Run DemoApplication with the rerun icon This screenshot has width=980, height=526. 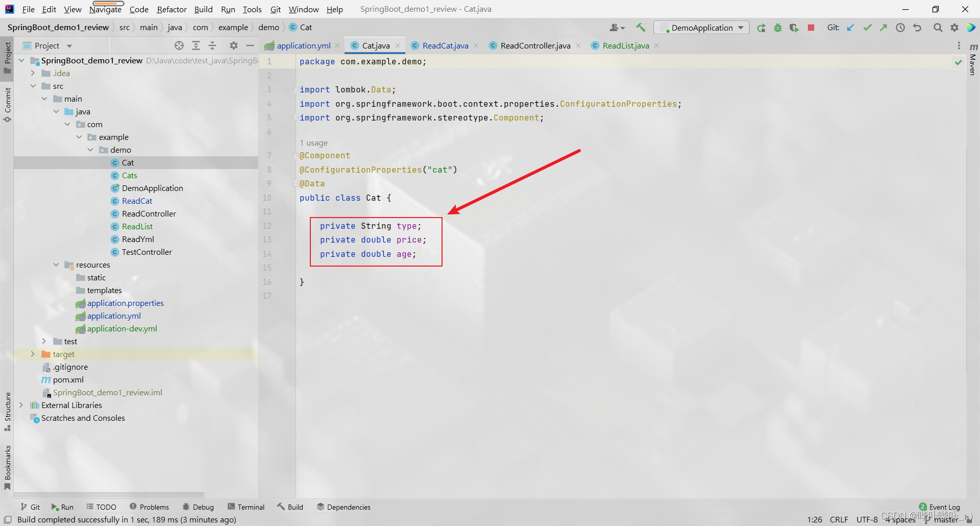point(761,28)
